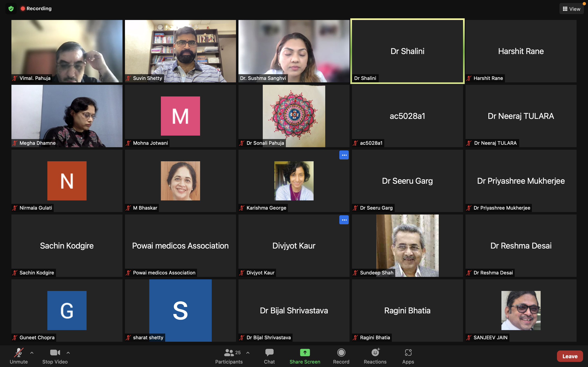Open the Chat panel

(269, 356)
